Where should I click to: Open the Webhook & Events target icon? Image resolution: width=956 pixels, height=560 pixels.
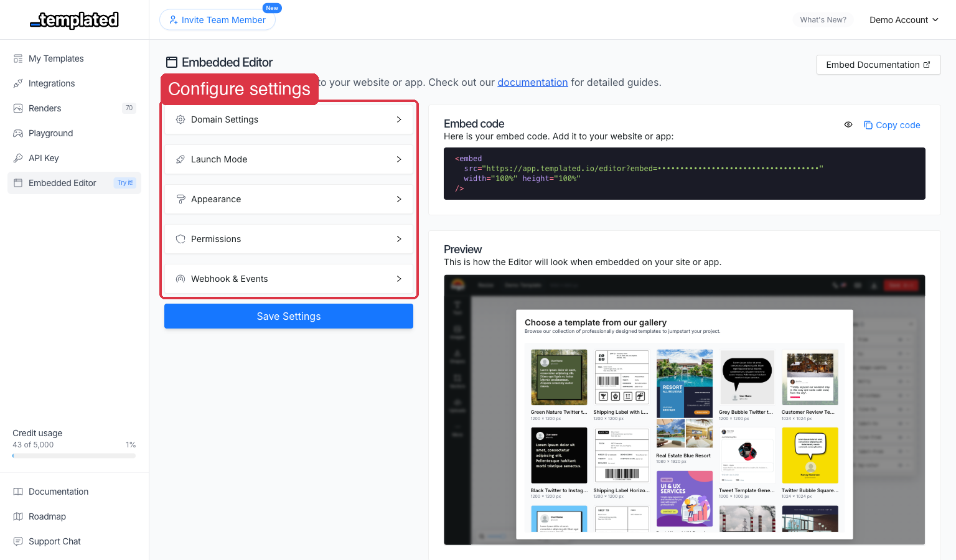pos(180,279)
